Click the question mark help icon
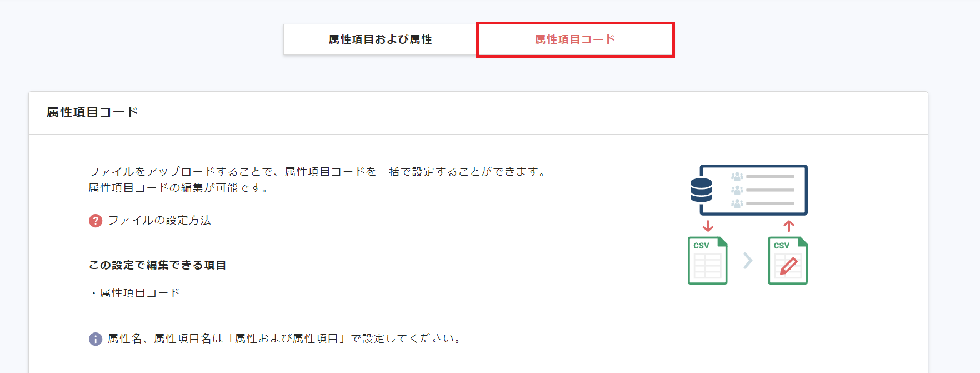The height and width of the screenshot is (373, 980). [x=94, y=220]
